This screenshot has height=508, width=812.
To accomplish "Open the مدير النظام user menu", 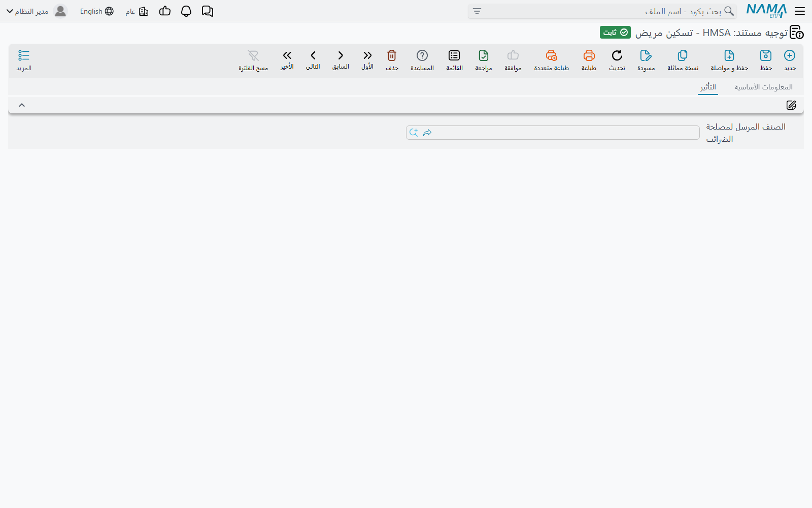I will 27,11.
